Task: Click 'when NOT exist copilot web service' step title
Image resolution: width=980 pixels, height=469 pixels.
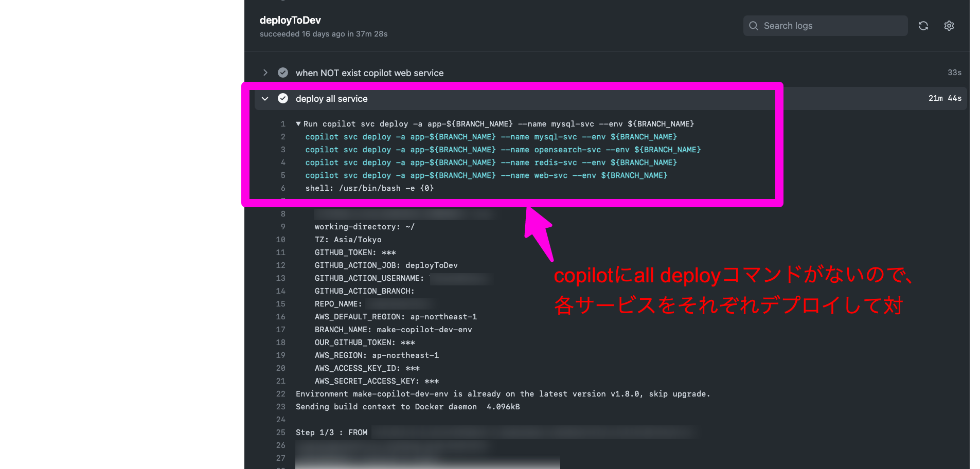Action: (x=369, y=73)
